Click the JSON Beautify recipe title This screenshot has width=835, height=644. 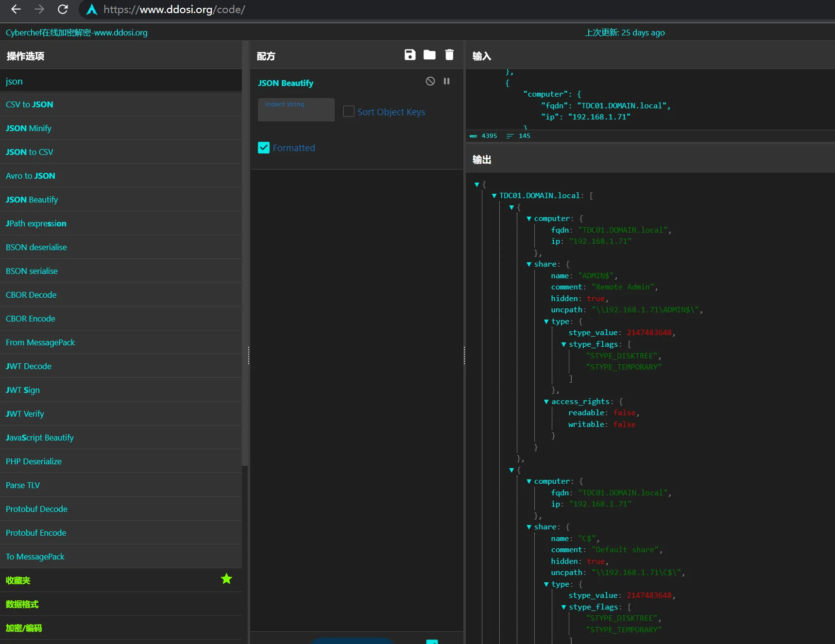coord(286,83)
